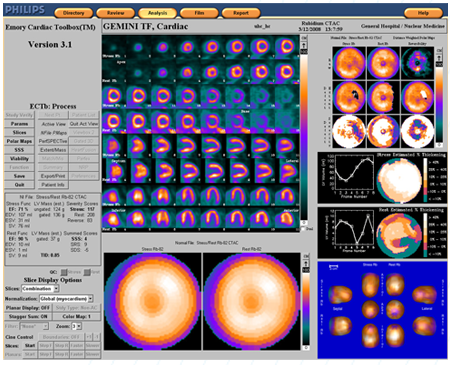Click the Polar Maps process button
Viewport: 450px width, 365px height.
19,141
